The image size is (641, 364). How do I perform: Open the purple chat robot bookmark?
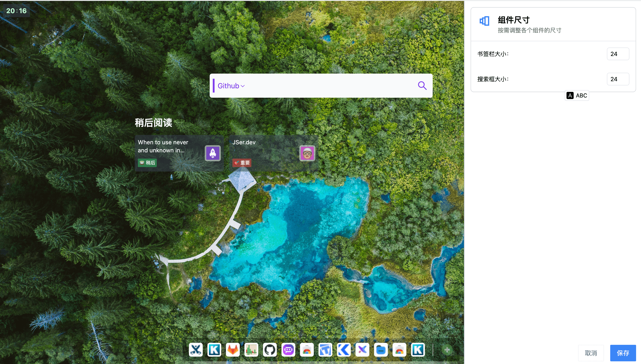coord(288,350)
